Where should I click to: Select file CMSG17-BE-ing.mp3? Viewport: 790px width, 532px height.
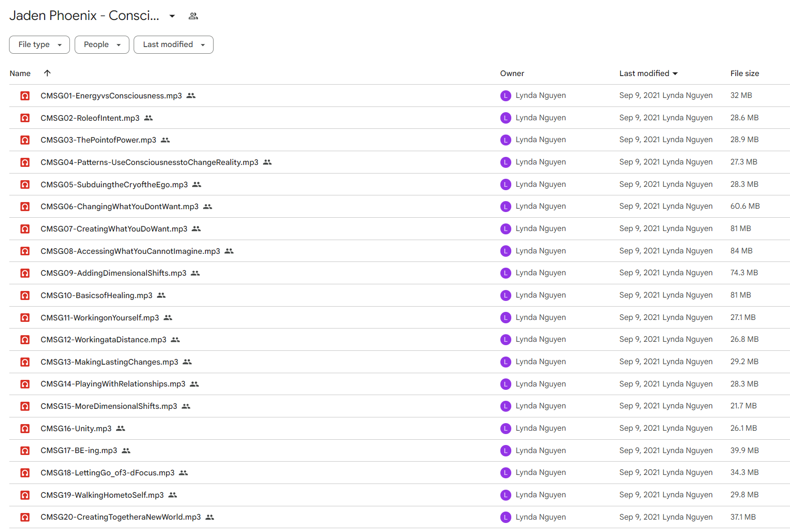tap(79, 451)
